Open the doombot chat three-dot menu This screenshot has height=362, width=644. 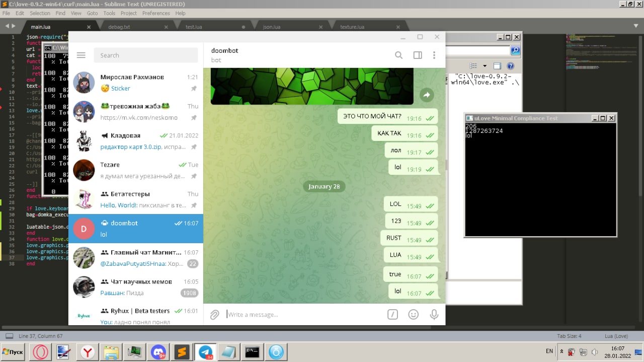(x=434, y=55)
